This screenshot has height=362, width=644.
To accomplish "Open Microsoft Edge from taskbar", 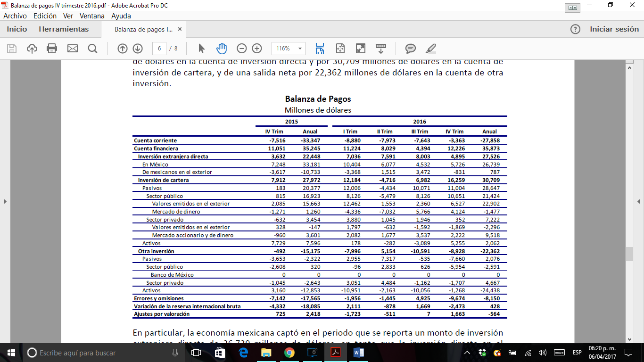I will 243,353.
